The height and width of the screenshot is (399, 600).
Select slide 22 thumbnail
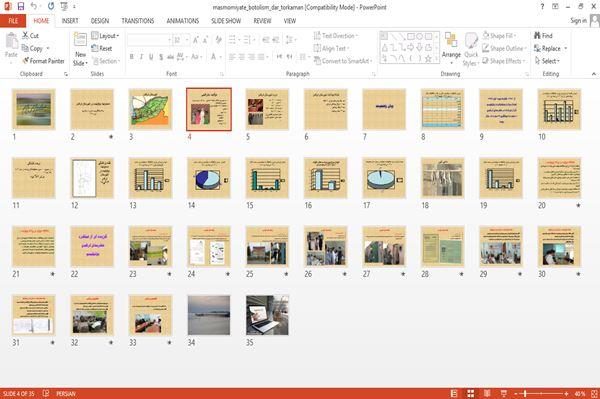point(92,246)
